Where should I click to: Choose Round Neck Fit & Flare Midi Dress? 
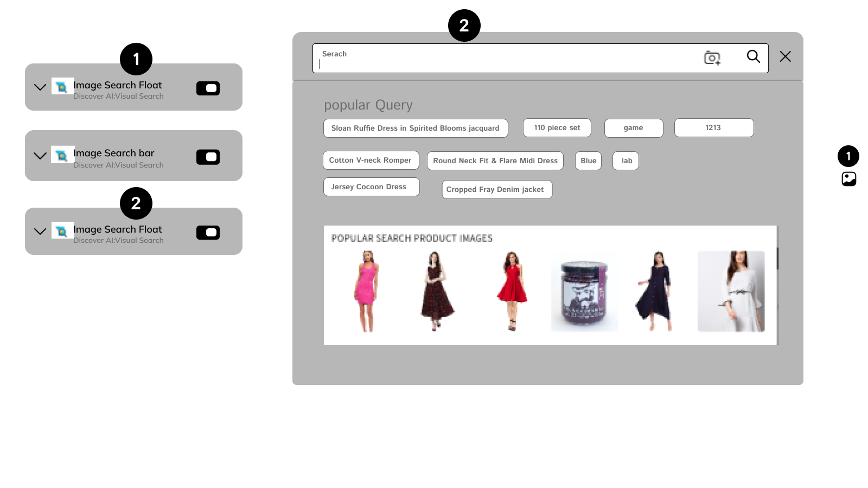coord(495,161)
